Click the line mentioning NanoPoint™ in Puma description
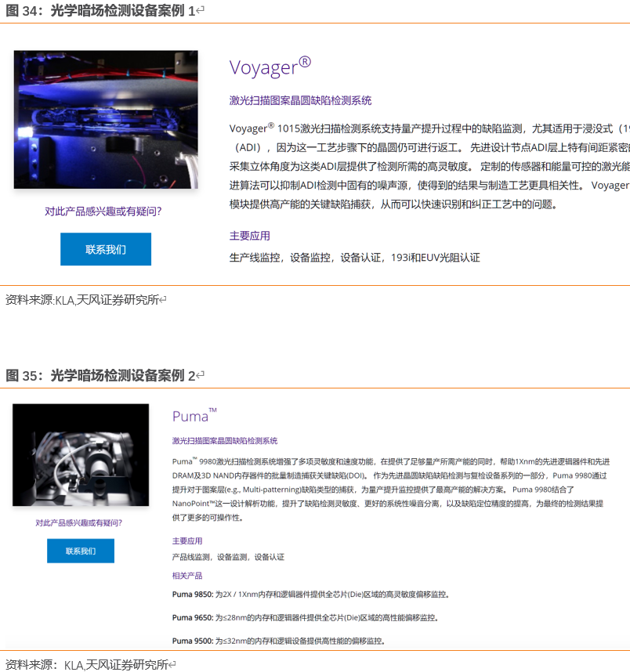630x672 pixels. (x=388, y=504)
